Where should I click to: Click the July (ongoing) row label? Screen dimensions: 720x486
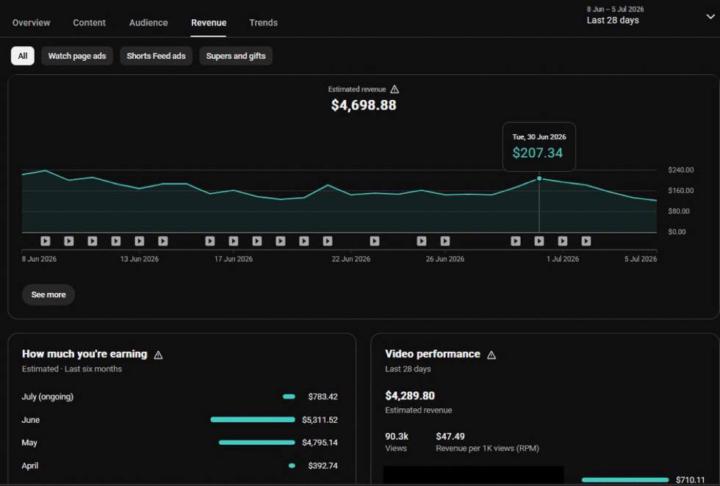(47, 396)
